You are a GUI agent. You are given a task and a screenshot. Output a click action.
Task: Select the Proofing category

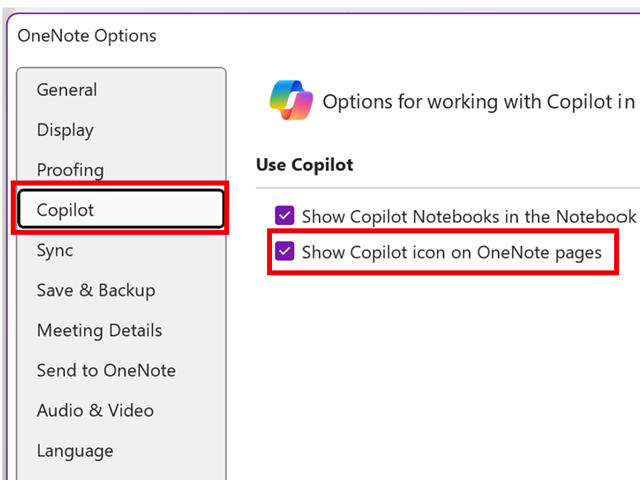pyautogui.click(x=70, y=170)
